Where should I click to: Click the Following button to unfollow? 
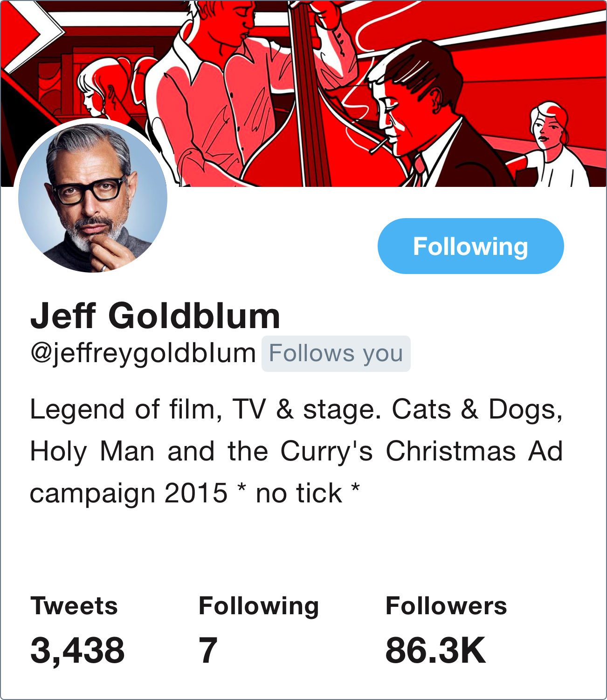pyautogui.click(x=470, y=246)
